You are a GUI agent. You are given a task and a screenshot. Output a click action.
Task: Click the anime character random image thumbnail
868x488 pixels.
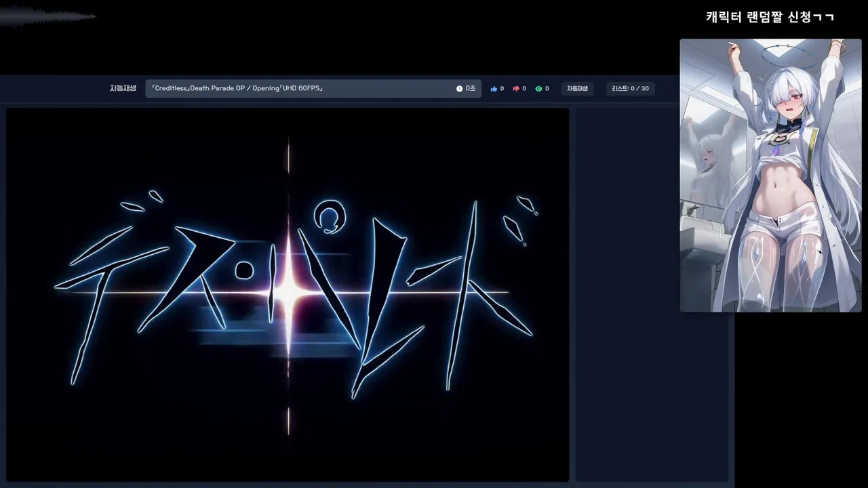[770, 176]
